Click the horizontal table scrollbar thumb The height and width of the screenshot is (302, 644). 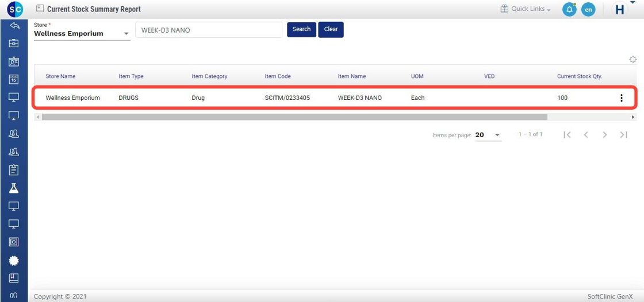click(x=294, y=117)
